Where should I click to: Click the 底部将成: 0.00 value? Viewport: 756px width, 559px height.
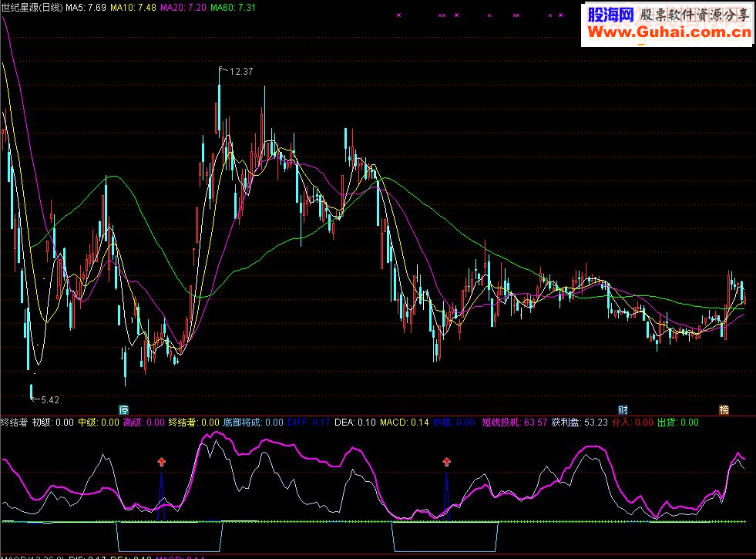coord(253,423)
